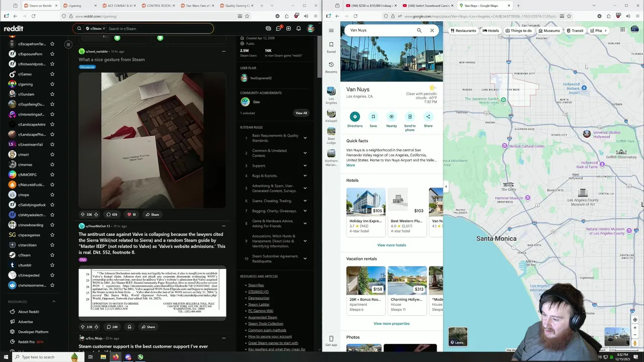The image size is (644, 362).
Task: Remove the r/Steam filter from the search box
Action: click(104, 29)
